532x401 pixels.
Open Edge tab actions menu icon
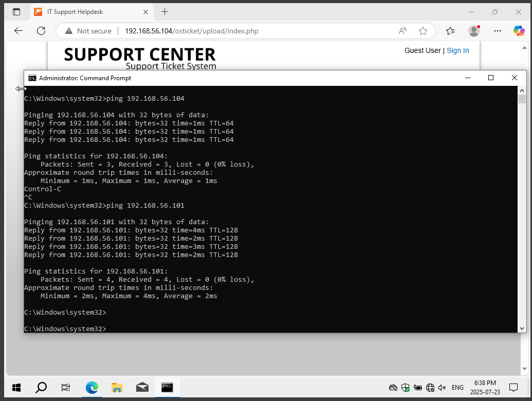[16, 12]
